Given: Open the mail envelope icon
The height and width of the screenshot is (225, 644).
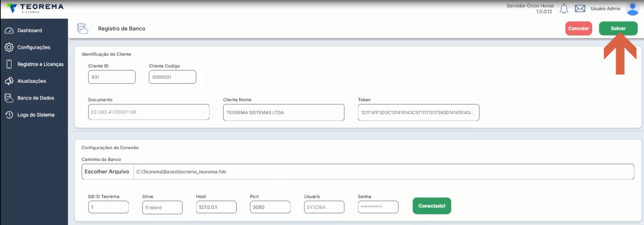Looking at the screenshot, I should 580,9.
